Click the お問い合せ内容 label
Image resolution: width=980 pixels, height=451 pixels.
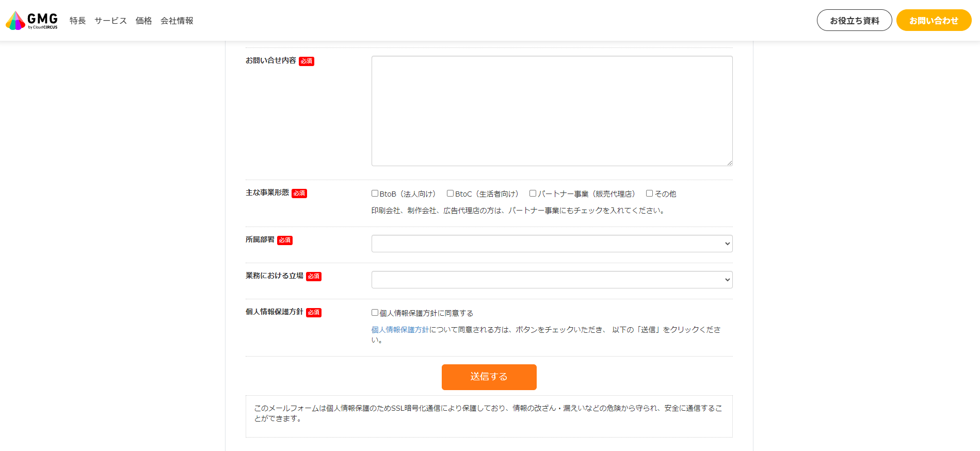click(x=271, y=60)
